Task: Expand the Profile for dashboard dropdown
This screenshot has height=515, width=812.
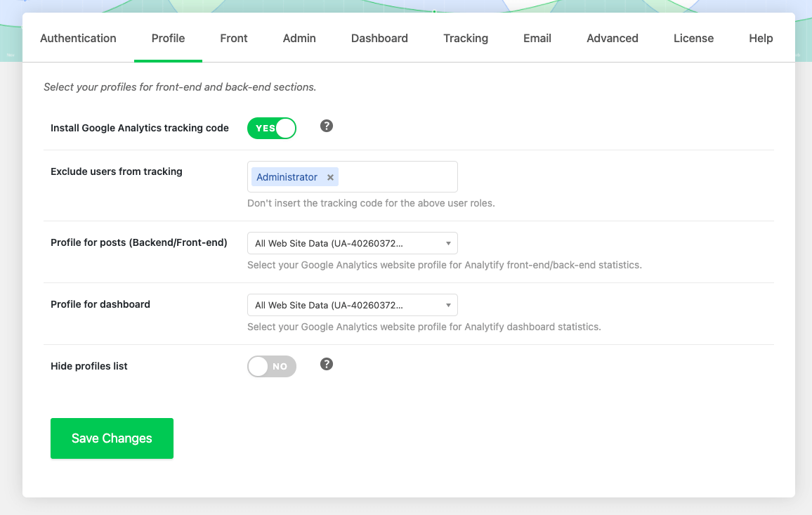Action: point(352,306)
